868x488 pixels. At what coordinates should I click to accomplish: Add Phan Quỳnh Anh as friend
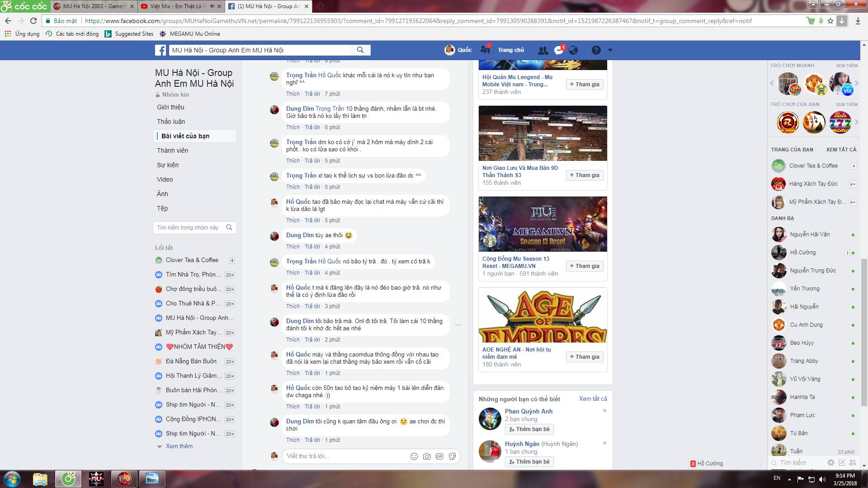529,429
